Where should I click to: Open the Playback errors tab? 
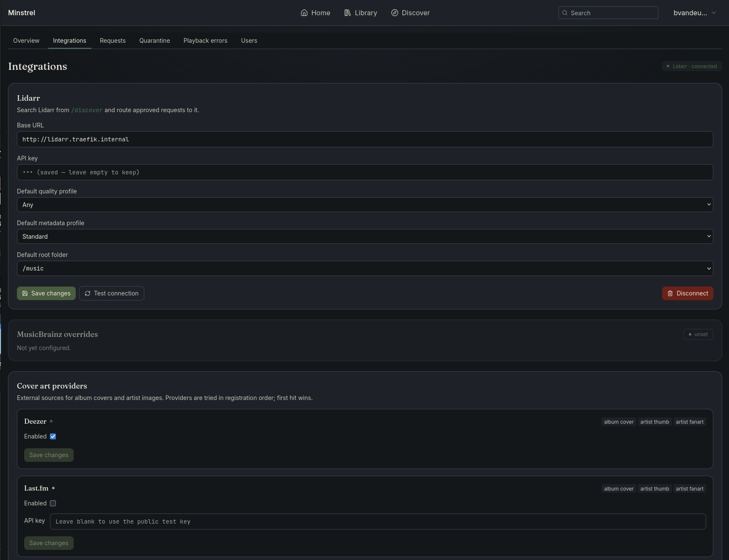(205, 41)
